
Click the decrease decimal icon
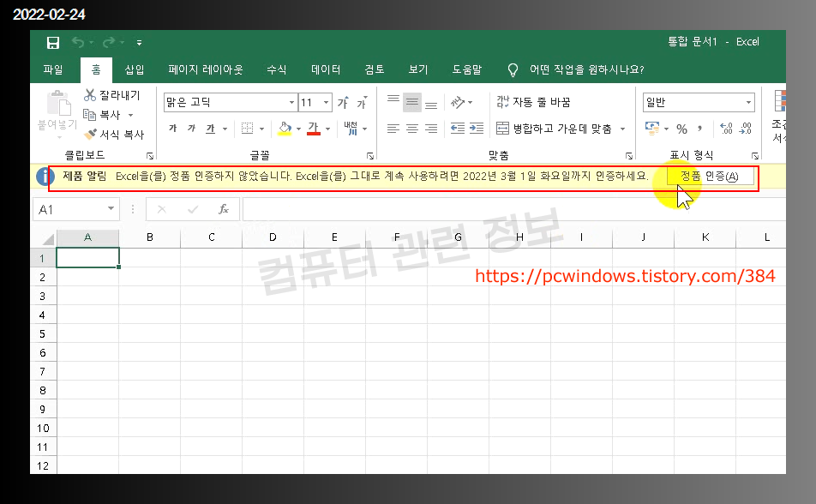745,128
